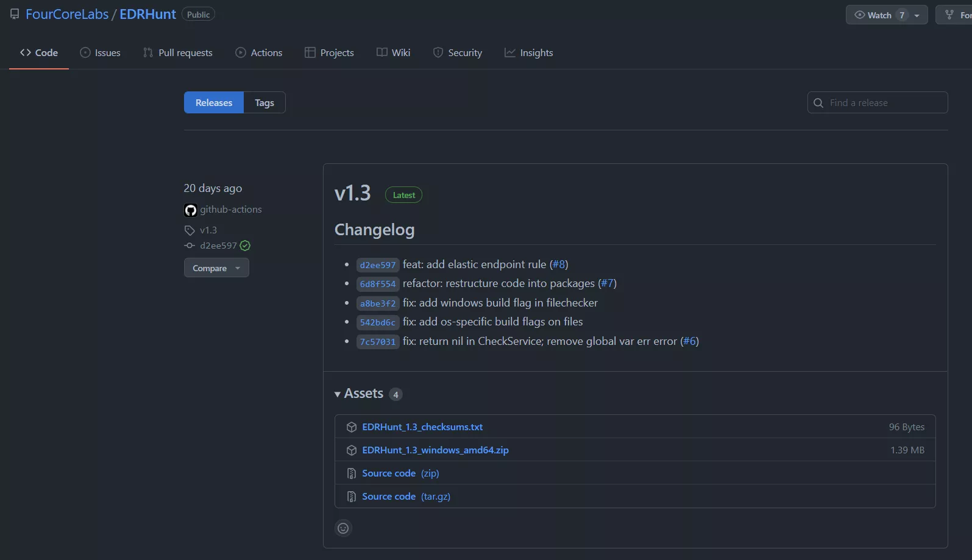
Task: Open the d2ee597 commit link in sidebar
Action: point(218,246)
